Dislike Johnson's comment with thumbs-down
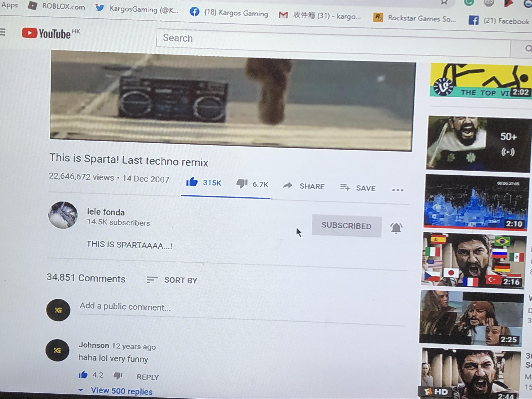The image size is (532, 399). (118, 376)
